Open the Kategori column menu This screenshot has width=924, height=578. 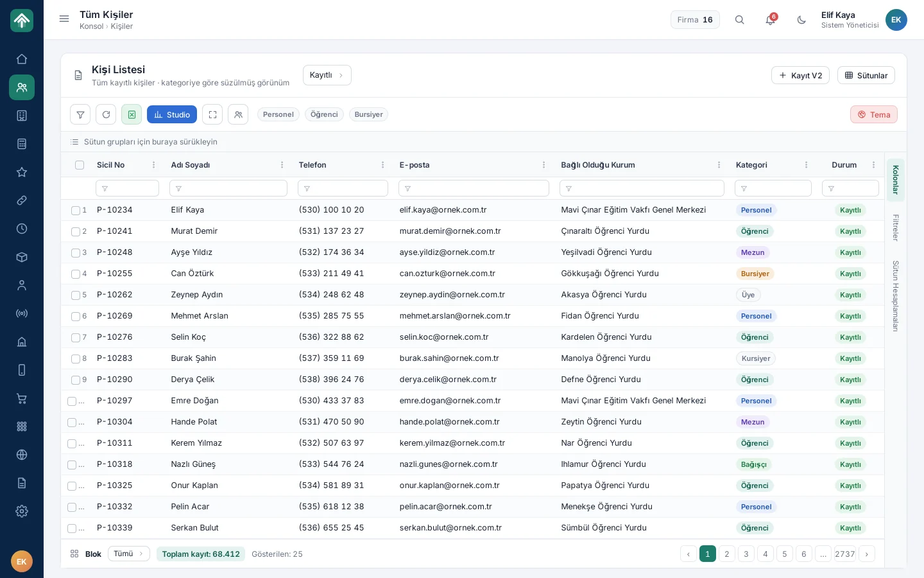(806, 165)
